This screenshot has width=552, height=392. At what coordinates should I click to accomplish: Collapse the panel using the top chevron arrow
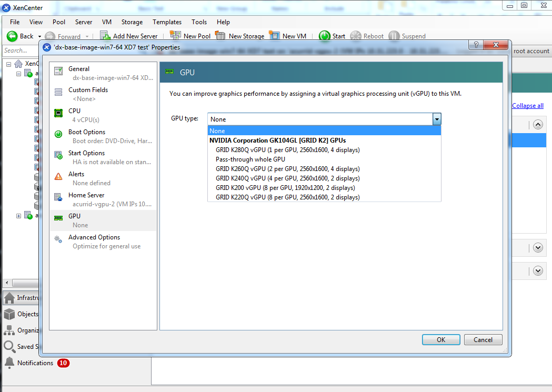click(537, 124)
